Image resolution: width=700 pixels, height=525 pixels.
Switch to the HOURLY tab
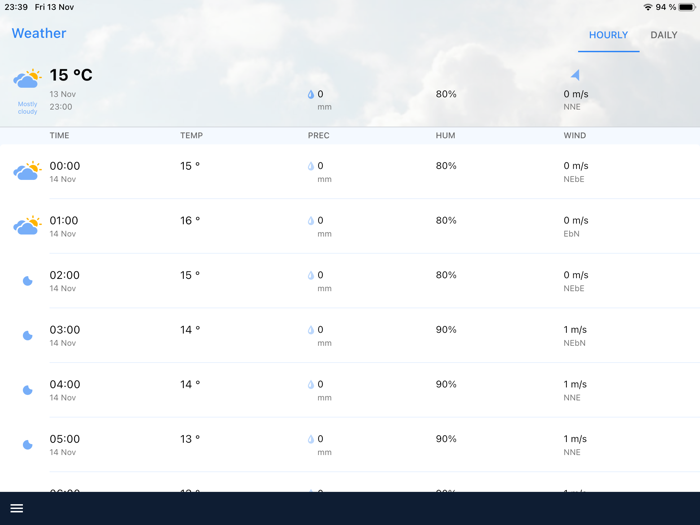pyautogui.click(x=608, y=35)
